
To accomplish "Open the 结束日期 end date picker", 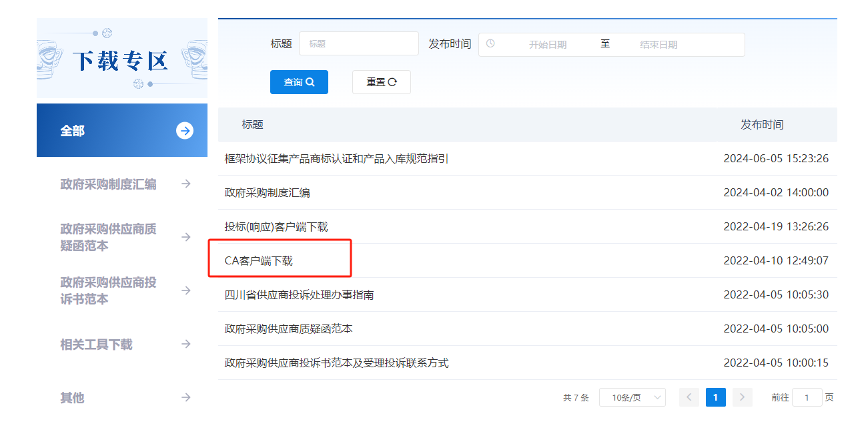I will [x=658, y=45].
